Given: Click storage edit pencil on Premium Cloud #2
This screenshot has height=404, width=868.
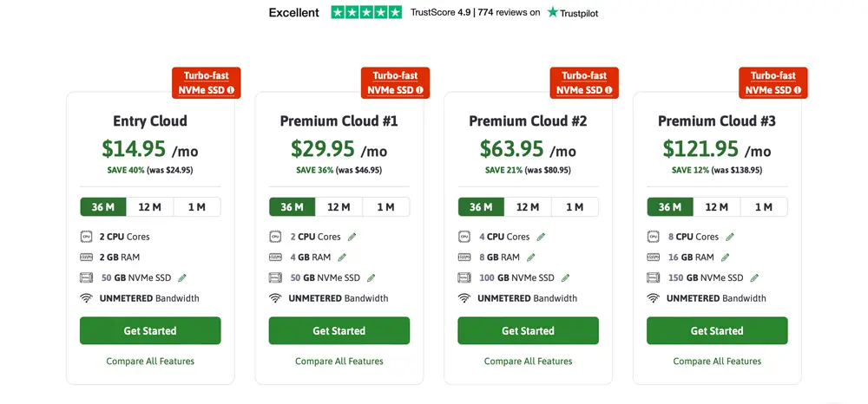Looking at the screenshot, I should coord(565,277).
